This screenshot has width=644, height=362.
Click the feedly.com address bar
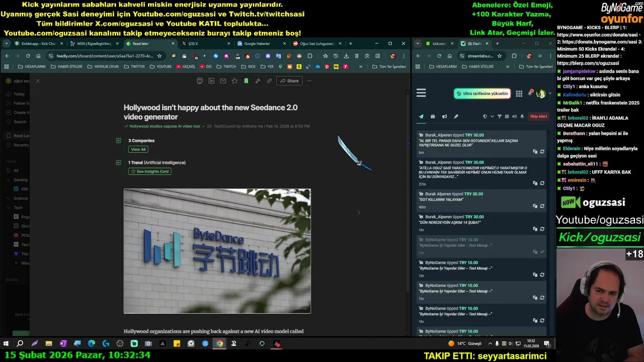coord(105,56)
